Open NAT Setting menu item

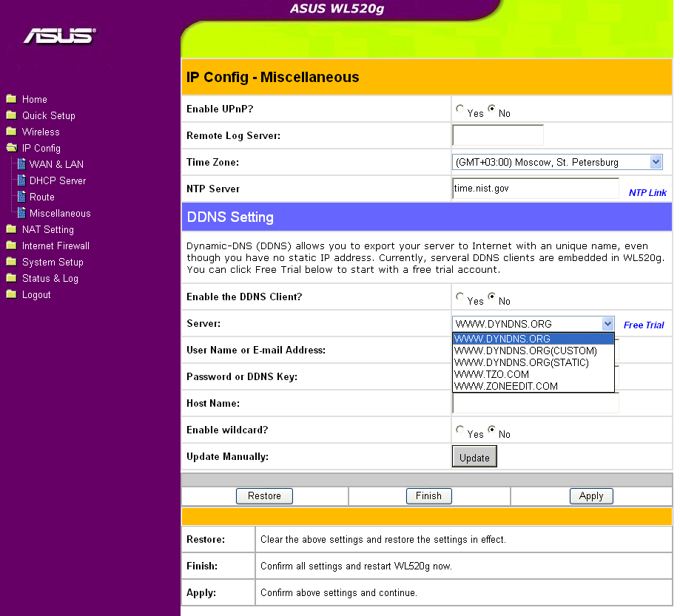coord(48,229)
